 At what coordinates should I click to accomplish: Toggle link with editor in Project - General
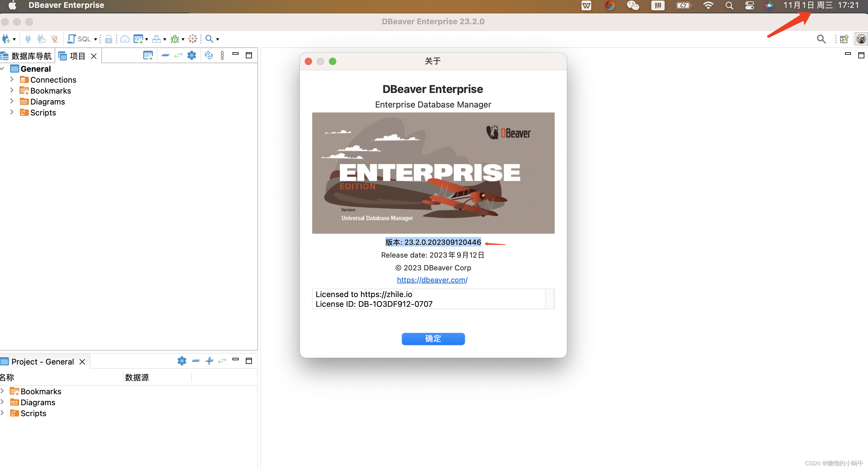[222, 361]
